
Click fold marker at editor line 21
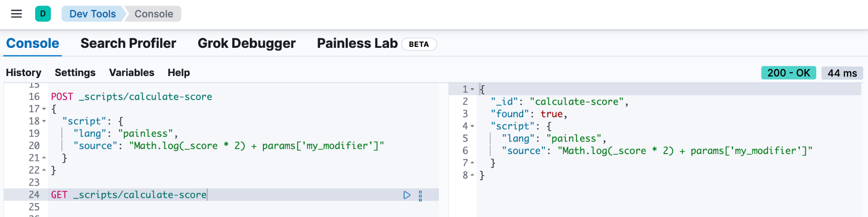coord(44,158)
